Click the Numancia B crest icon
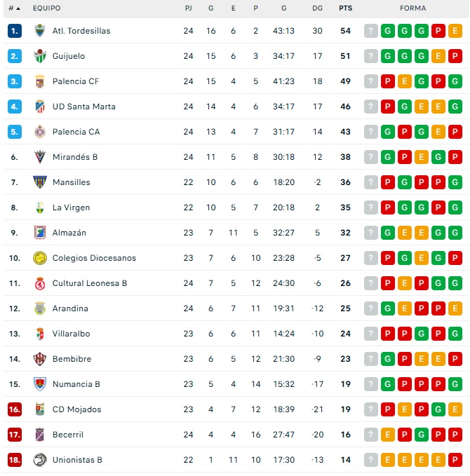Viewport: 470px width, 476px height. (x=39, y=384)
